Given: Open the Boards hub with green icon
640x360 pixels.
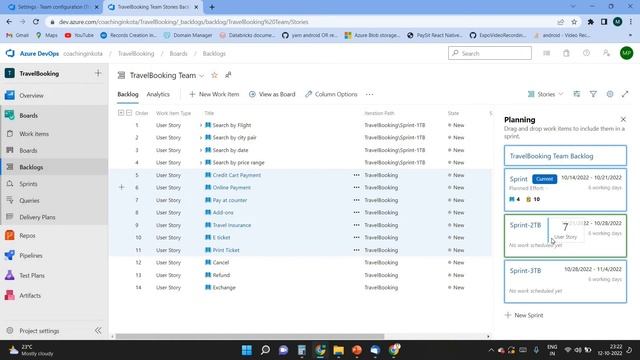Looking at the screenshot, I should tap(29, 116).
